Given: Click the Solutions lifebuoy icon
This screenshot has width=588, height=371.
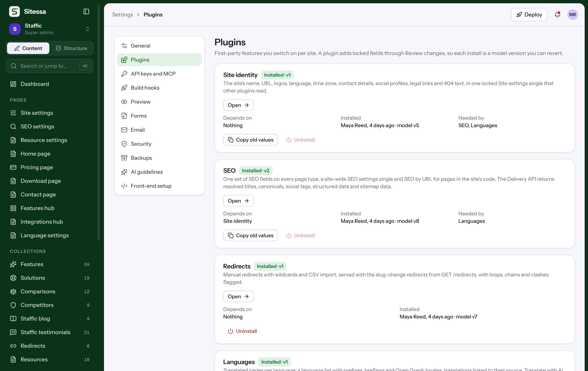Looking at the screenshot, I should tap(13, 278).
